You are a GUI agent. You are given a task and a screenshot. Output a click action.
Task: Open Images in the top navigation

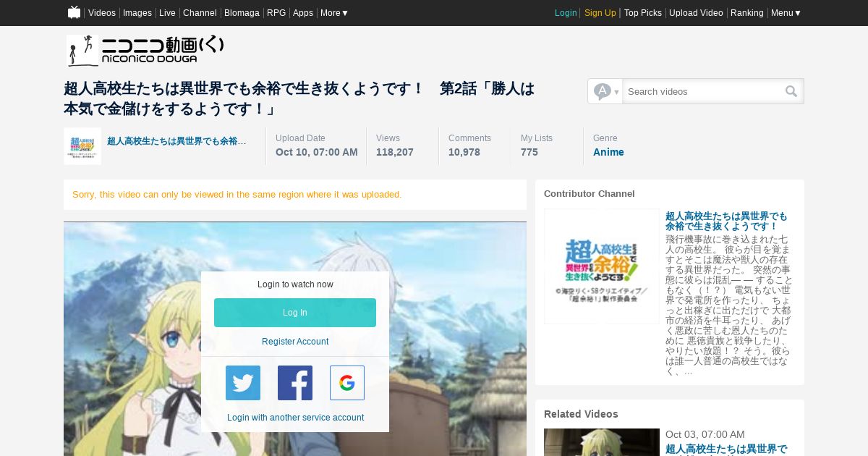click(137, 13)
